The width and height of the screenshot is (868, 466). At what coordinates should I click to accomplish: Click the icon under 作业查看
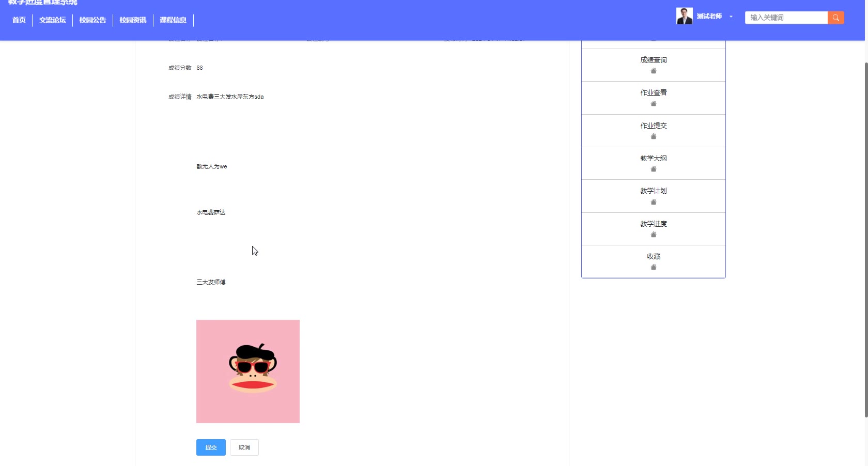tap(654, 103)
